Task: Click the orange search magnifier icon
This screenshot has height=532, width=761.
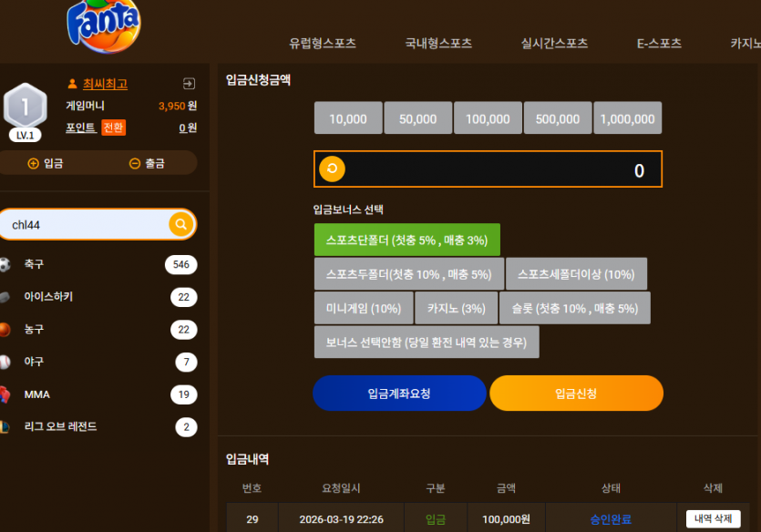Action: coord(181,224)
